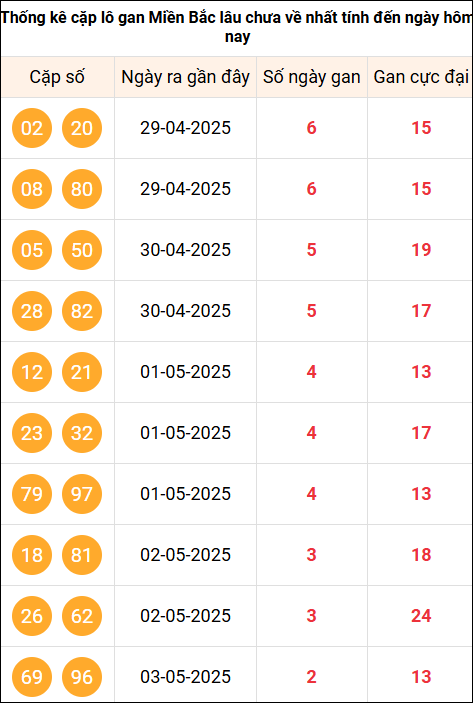Image resolution: width=473 pixels, height=703 pixels.
Task: Click the number ball 79
Action: (x=32, y=494)
